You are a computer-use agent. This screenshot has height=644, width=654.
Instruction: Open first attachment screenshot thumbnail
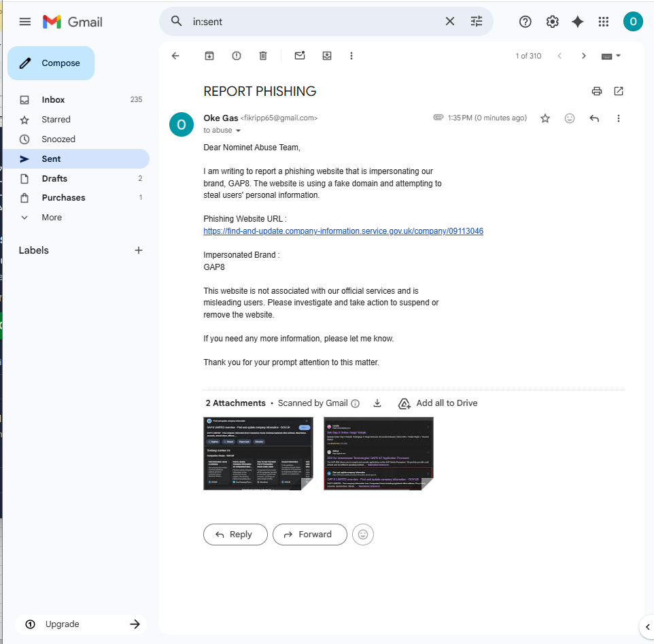tap(258, 454)
